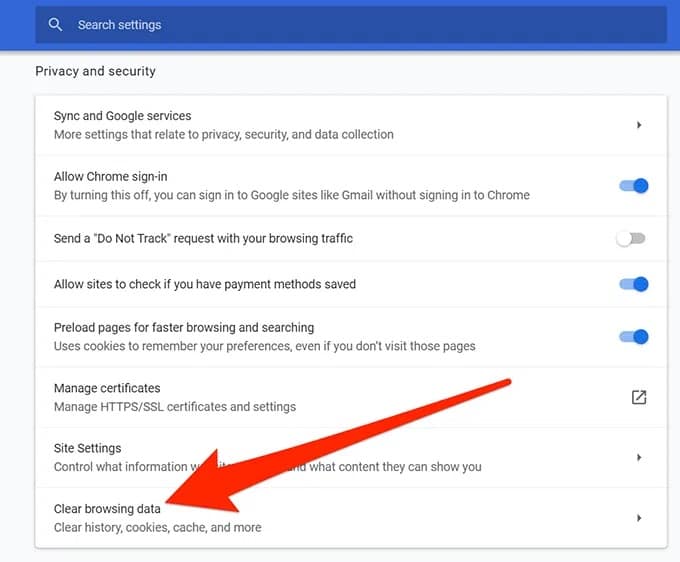Open Site Settings row
Image resolution: width=680 pixels, height=562 pixels.
click(351, 457)
